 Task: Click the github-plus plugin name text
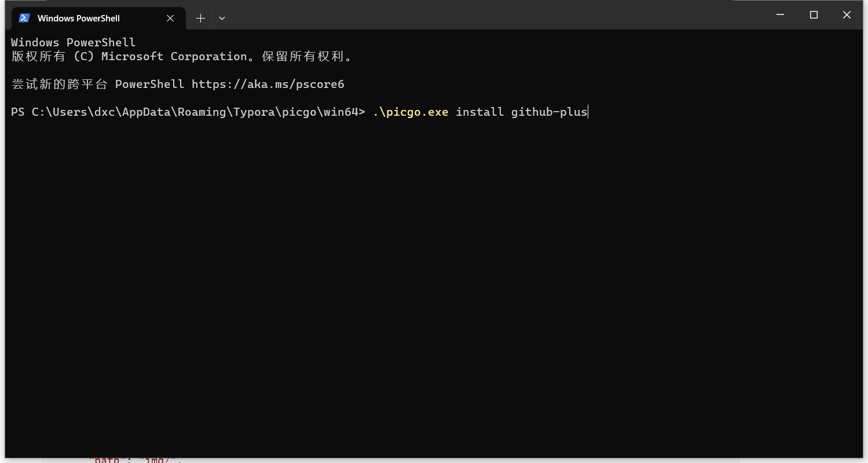click(x=548, y=112)
